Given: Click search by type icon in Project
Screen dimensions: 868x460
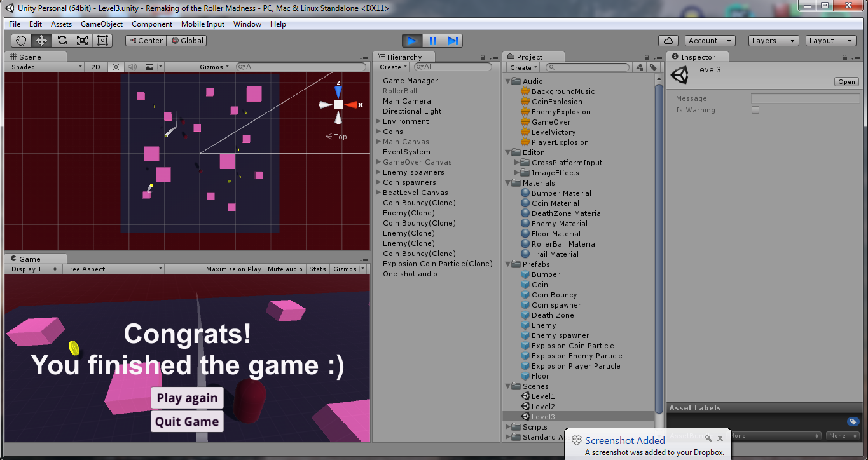Looking at the screenshot, I should pyautogui.click(x=640, y=67).
